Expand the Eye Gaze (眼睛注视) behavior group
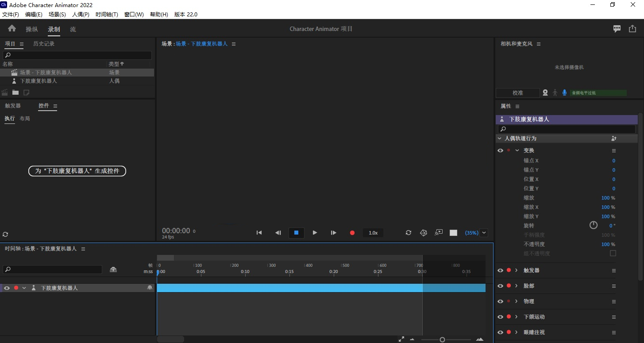The height and width of the screenshot is (343, 644). pyautogui.click(x=517, y=332)
